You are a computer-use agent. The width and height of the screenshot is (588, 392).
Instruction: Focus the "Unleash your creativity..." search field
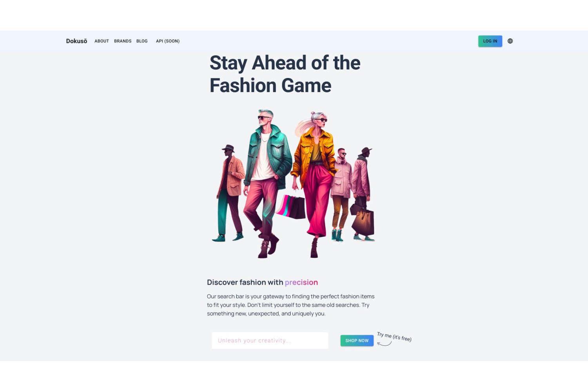tap(270, 341)
